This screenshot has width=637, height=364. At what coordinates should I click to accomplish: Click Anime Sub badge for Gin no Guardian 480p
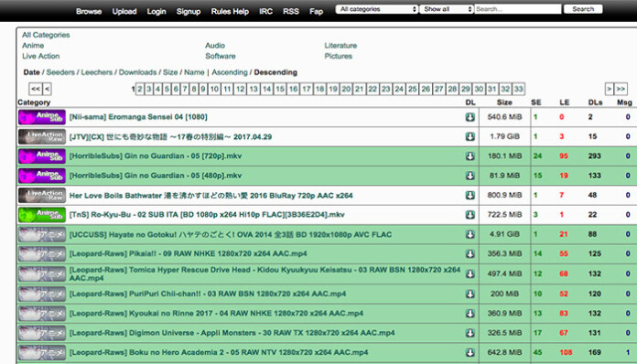click(42, 176)
